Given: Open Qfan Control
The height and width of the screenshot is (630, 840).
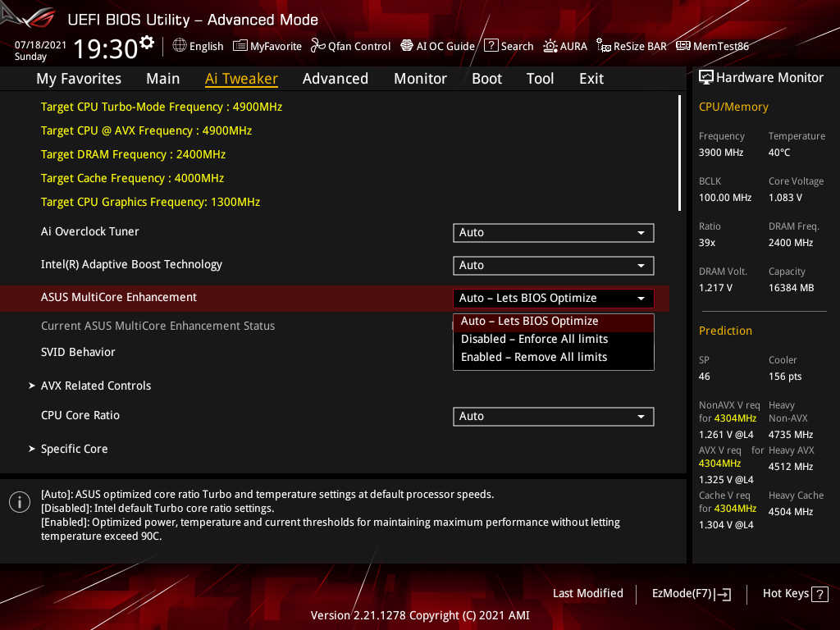Looking at the screenshot, I should pyautogui.click(x=350, y=46).
